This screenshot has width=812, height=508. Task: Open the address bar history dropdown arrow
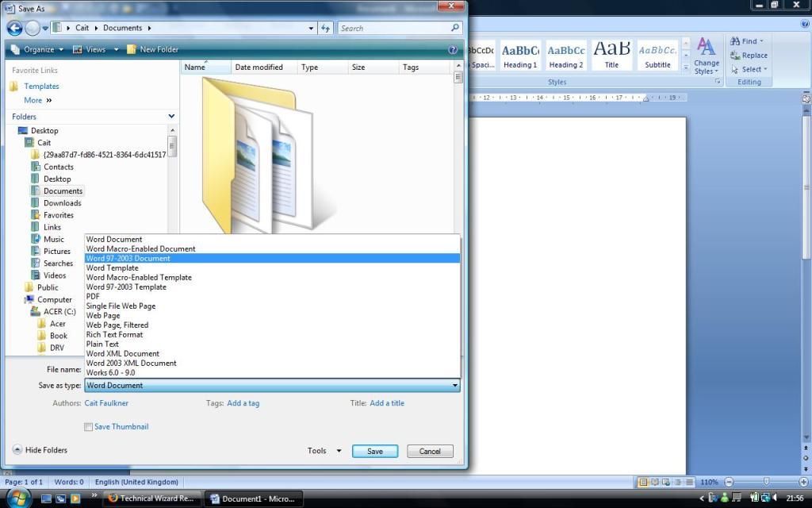click(x=311, y=28)
